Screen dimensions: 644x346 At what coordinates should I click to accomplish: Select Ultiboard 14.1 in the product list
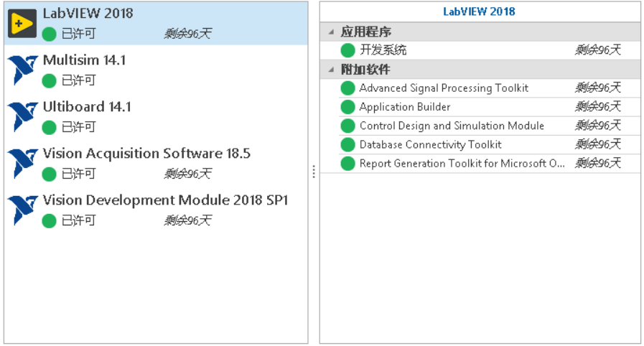pos(156,117)
